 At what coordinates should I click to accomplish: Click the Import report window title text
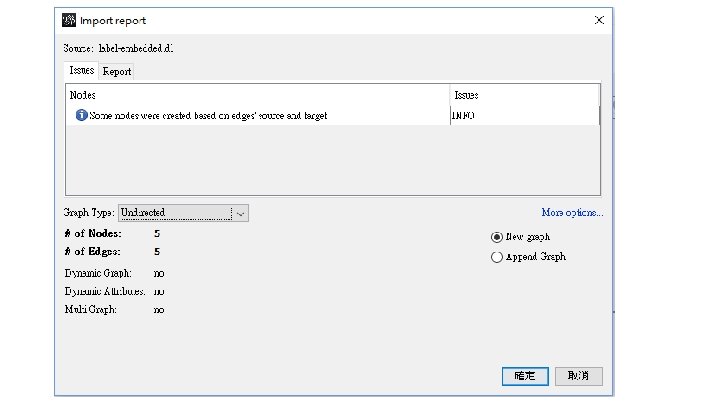pyautogui.click(x=113, y=20)
